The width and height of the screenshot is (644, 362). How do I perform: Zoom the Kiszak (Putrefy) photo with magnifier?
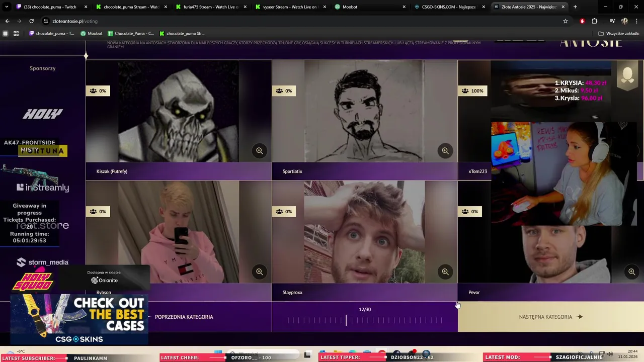tap(259, 150)
